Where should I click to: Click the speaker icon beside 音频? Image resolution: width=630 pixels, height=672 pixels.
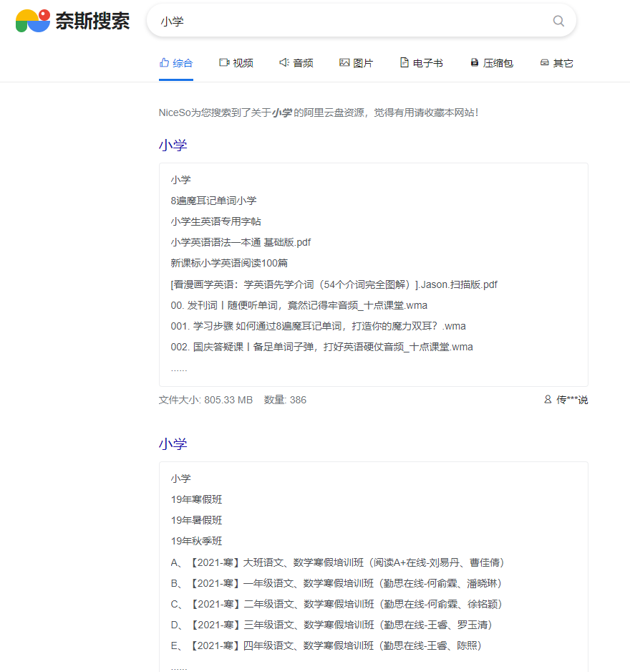click(x=283, y=62)
